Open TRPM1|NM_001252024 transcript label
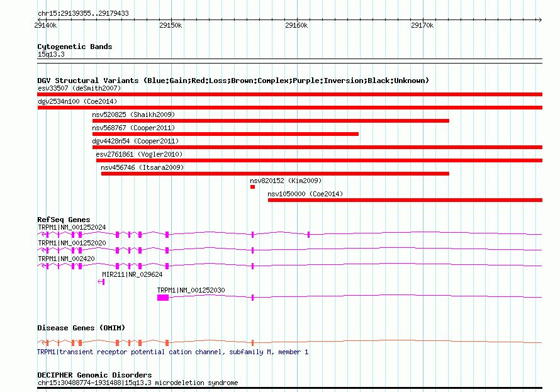The image size is (560, 392). [x=72, y=227]
